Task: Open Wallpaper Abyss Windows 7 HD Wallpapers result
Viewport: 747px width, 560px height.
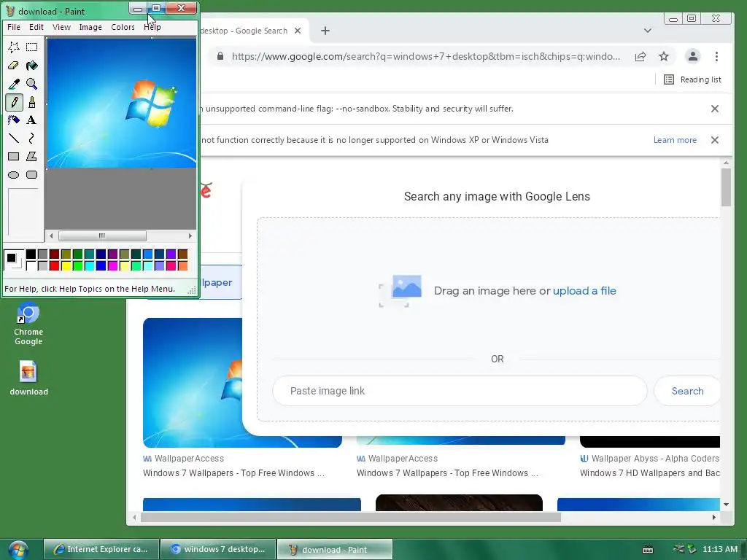Action: point(650,472)
